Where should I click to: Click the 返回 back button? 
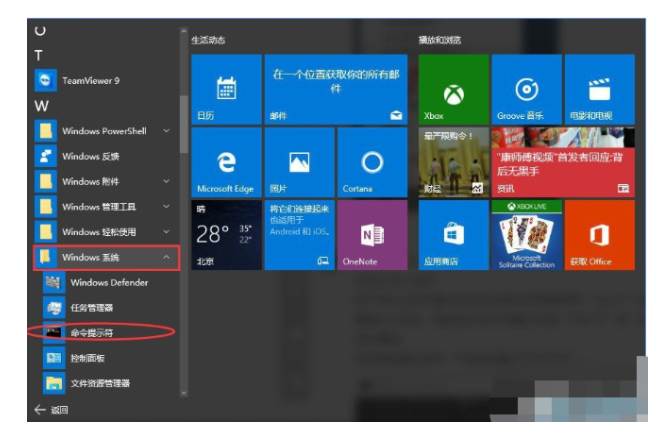coord(51,410)
